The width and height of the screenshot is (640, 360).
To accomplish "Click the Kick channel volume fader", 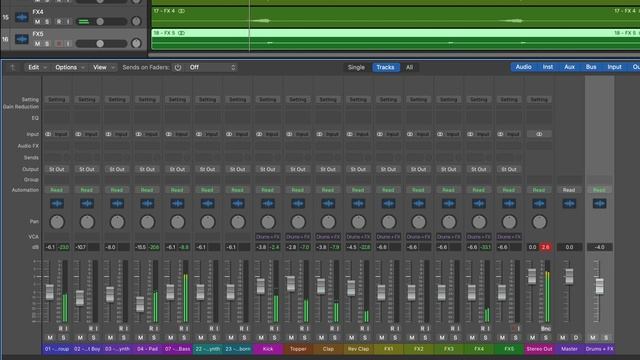I will point(260,286).
